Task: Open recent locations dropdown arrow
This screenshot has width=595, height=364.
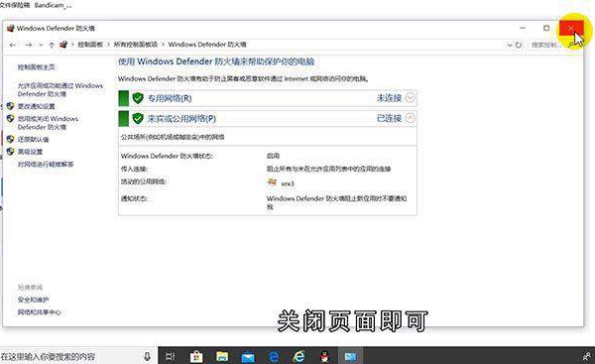Action: 41,45
